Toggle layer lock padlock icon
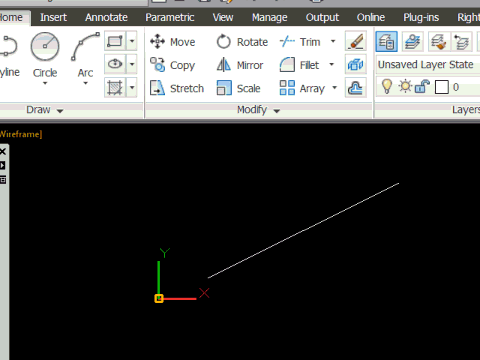 click(x=422, y=87)
